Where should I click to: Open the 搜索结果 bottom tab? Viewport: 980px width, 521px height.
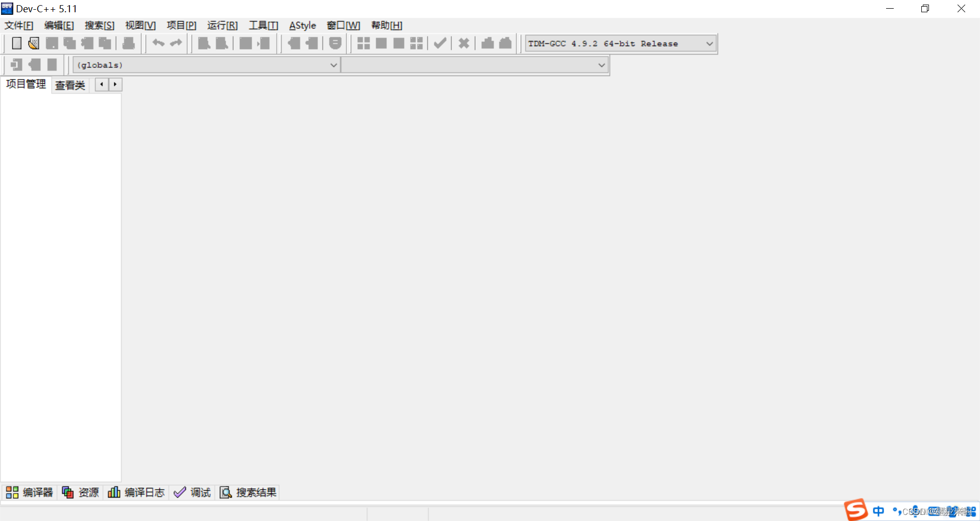[248, 492]
